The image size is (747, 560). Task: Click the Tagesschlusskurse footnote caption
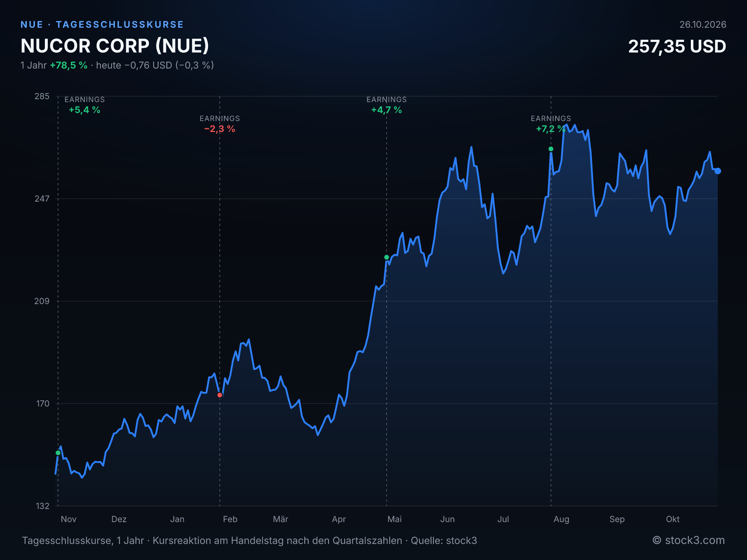[249, 541]
